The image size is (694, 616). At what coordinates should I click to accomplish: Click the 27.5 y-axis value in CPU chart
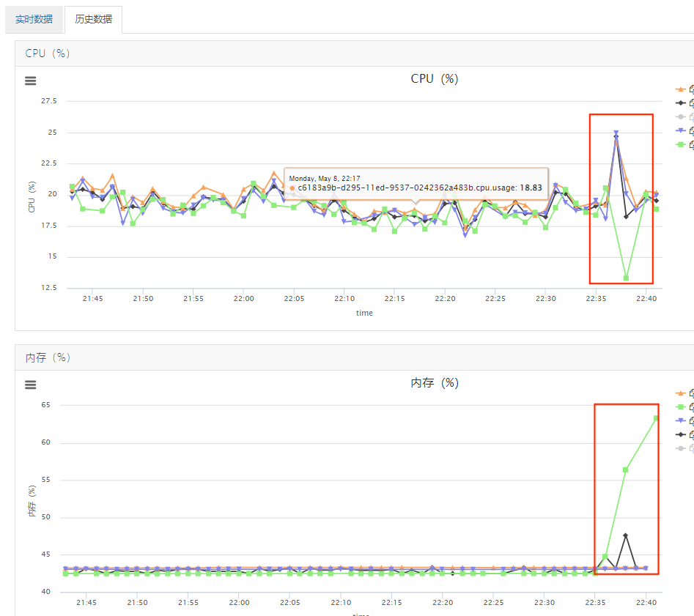coord(48,101)
